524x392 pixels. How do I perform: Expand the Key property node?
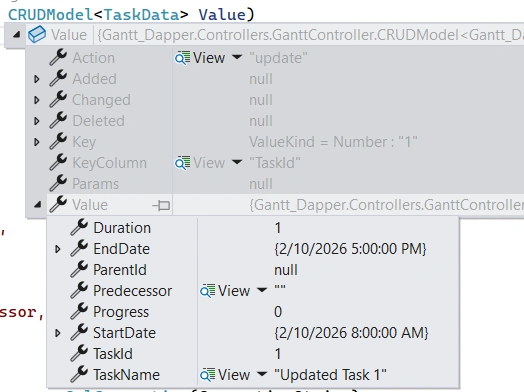tap(37, 142)
